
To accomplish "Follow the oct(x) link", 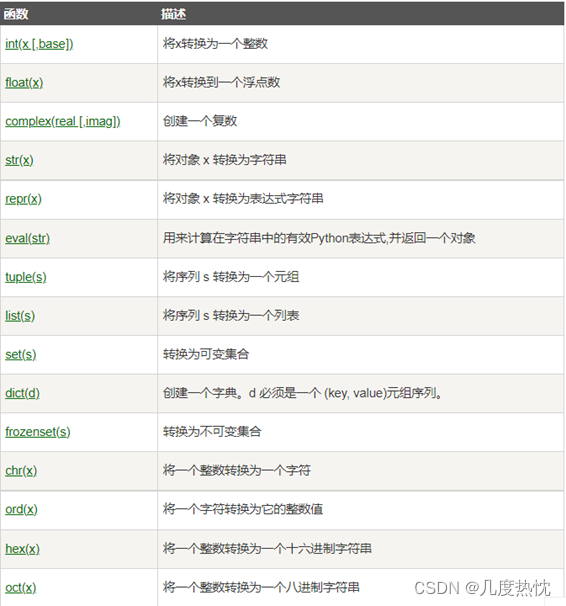I will [x=20, y=588].
